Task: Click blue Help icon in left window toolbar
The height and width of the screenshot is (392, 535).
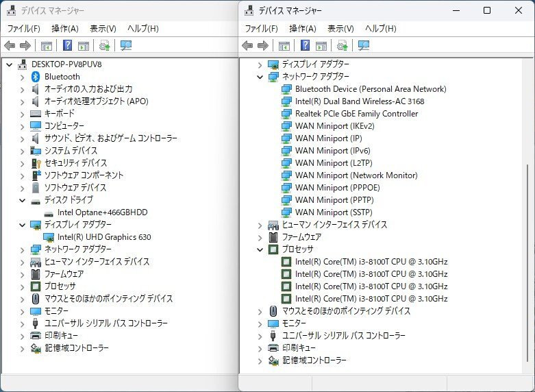Action: (x=68, y=45)
